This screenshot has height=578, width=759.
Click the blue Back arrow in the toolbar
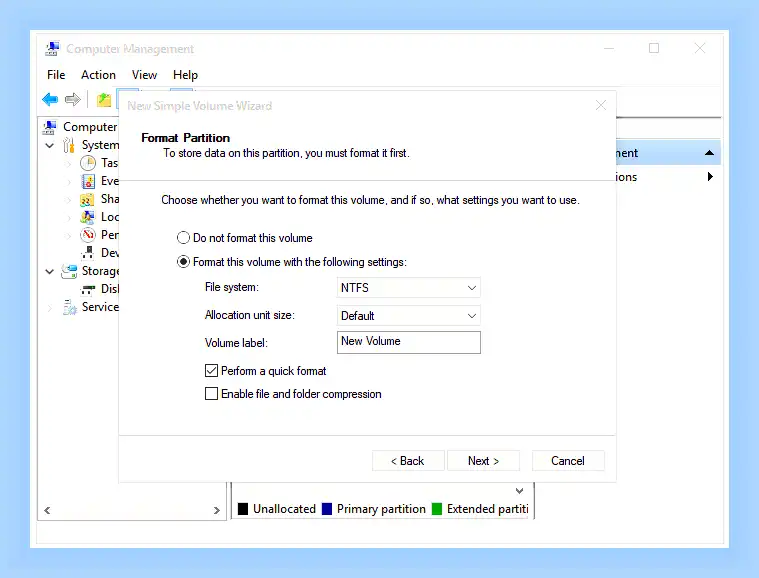pos(50,100)
